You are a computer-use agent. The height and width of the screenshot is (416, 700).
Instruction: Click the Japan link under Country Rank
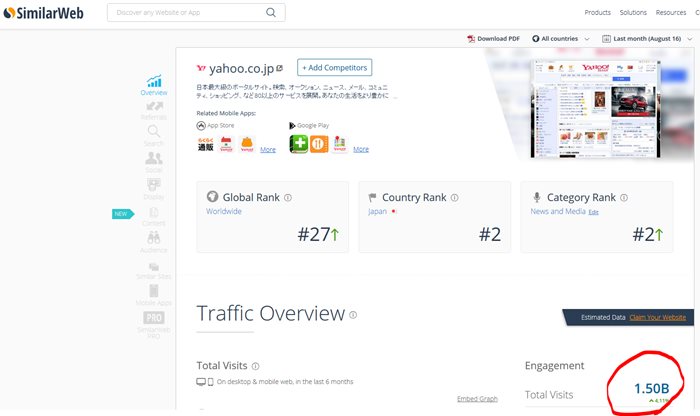coord(377,211)
